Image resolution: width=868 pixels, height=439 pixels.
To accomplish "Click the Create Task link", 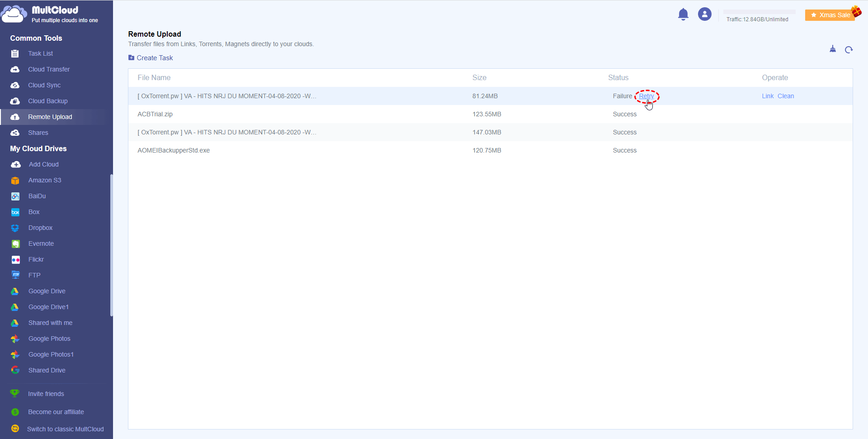I will click(155, 58).
